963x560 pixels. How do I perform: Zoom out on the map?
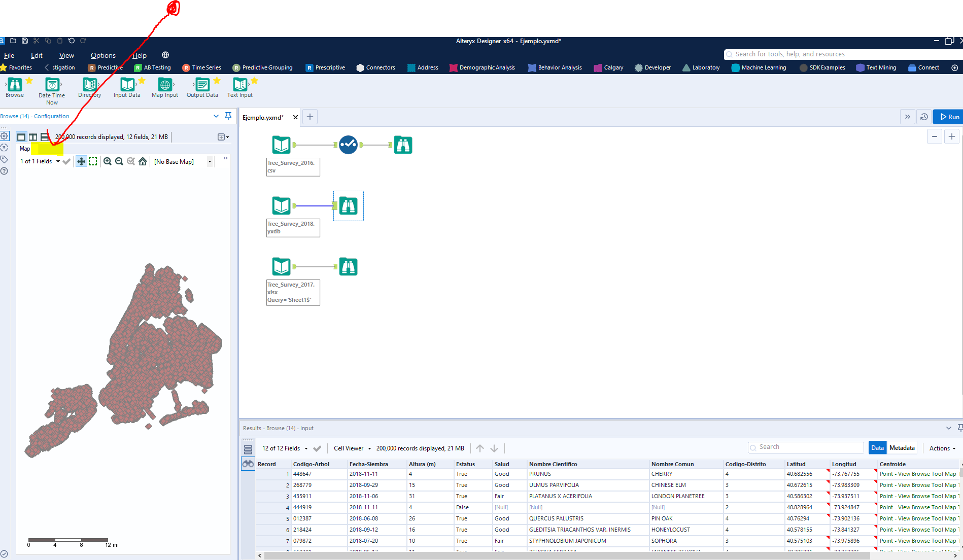[119, 161]
